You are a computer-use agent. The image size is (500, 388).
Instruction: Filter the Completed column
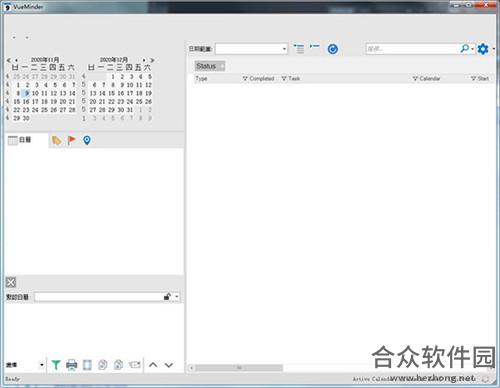pos(245,79)
